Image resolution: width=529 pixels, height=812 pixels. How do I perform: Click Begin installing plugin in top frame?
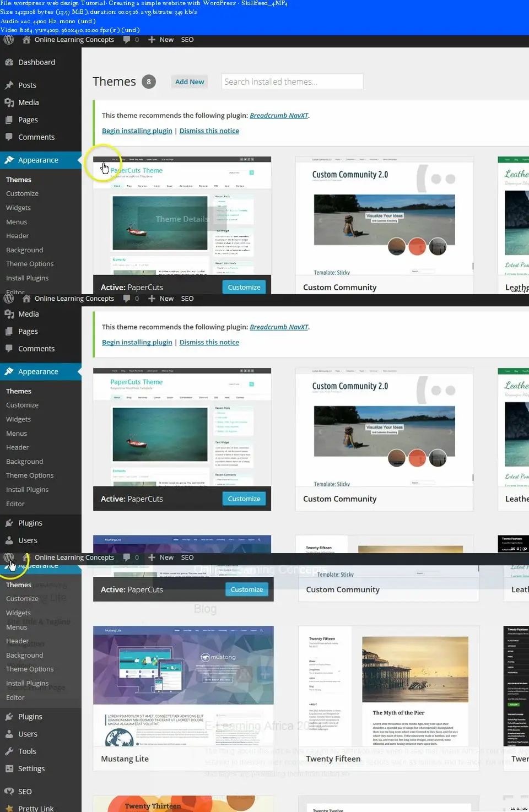point(137,131)
